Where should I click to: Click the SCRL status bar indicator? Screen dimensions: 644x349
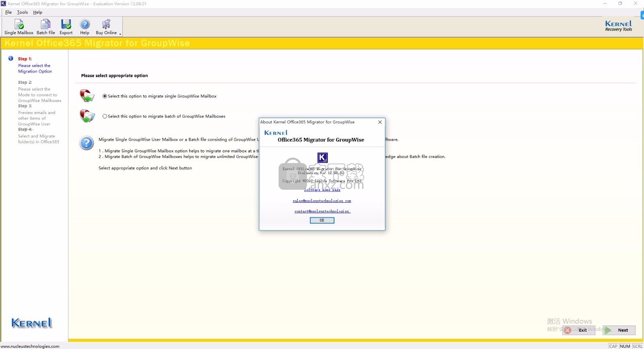pyautogui.click(x=638, y=346)
